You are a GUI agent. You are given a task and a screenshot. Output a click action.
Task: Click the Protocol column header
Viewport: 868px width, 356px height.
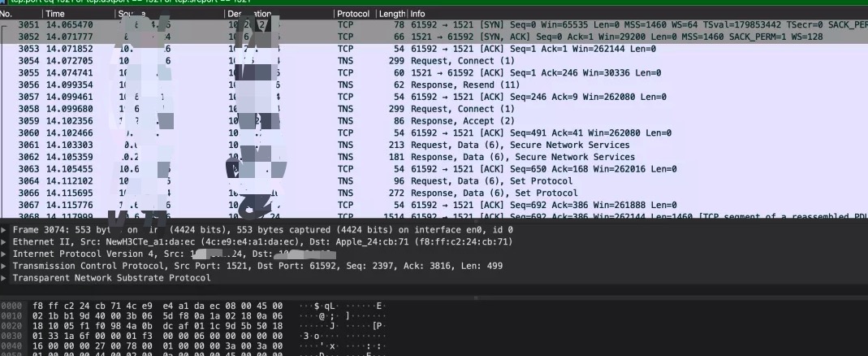353,14
